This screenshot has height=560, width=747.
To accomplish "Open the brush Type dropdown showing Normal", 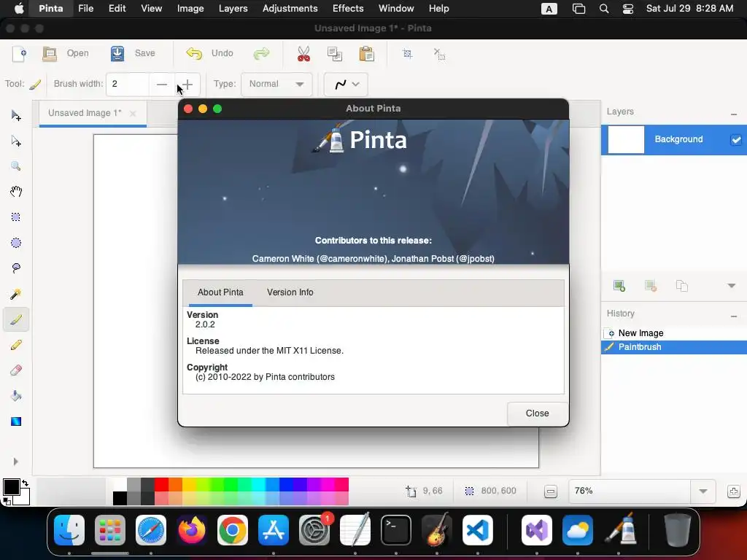I will pyautogui.click(x=276, y=85).
